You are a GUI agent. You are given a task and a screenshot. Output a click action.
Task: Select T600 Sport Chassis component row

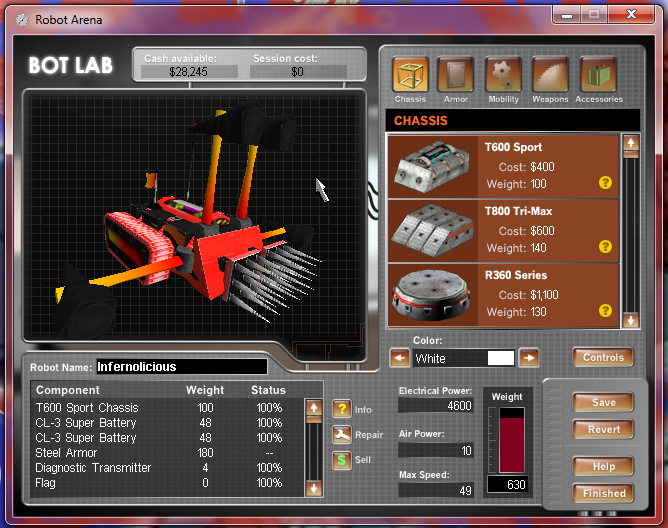tap(166, 408)
